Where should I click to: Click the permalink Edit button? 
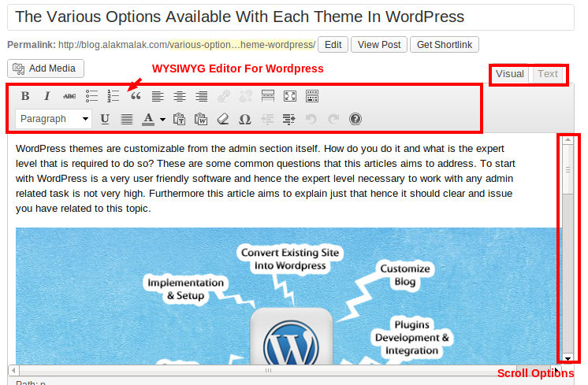pos(333,45)
